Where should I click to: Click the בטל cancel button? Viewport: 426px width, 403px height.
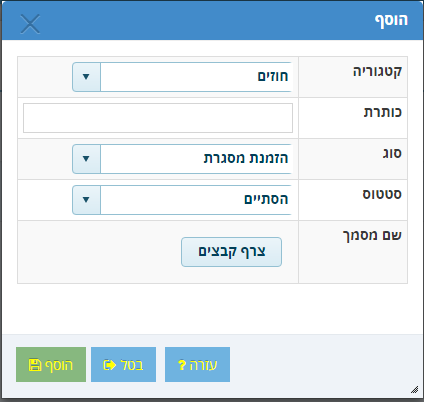coord(123,365)
